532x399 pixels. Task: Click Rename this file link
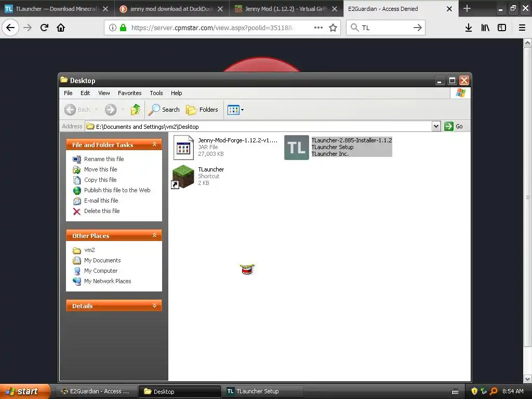104,159
